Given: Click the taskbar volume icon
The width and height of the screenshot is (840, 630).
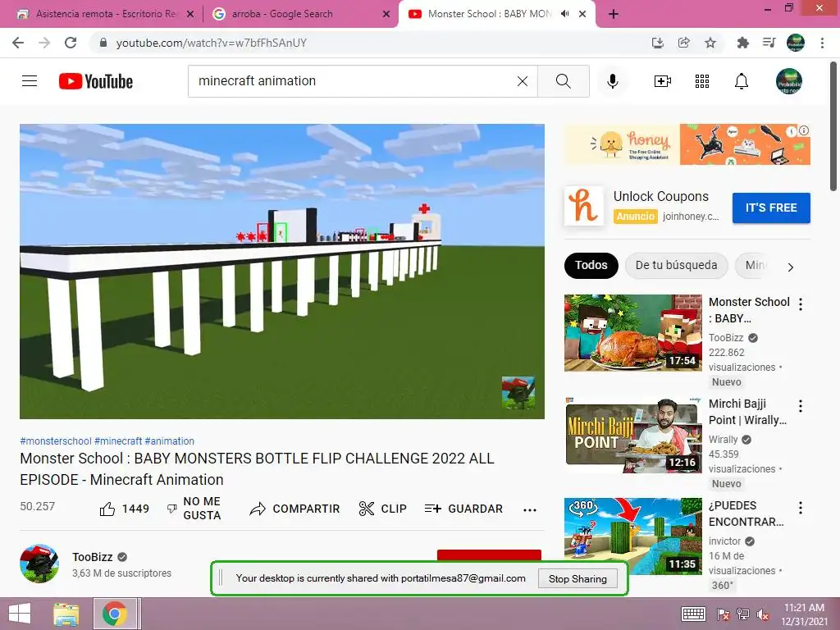Looking at the screenshot, I should [x=763, y=614].
